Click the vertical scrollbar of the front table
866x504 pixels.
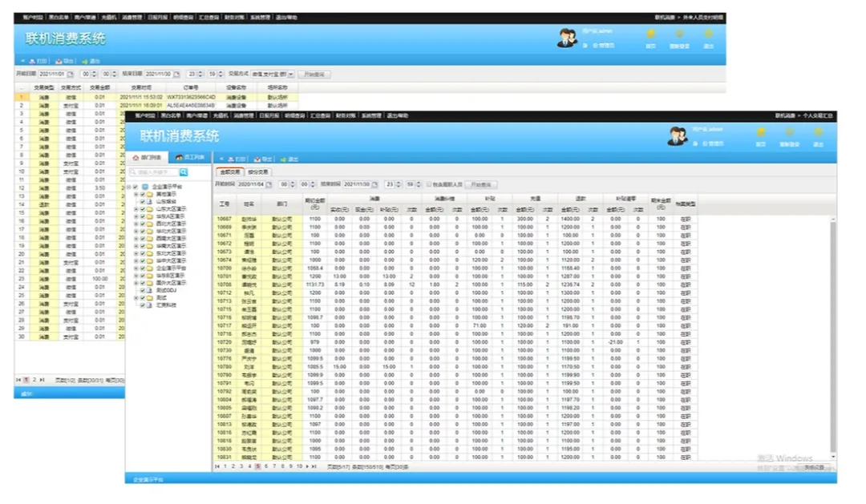833,337
